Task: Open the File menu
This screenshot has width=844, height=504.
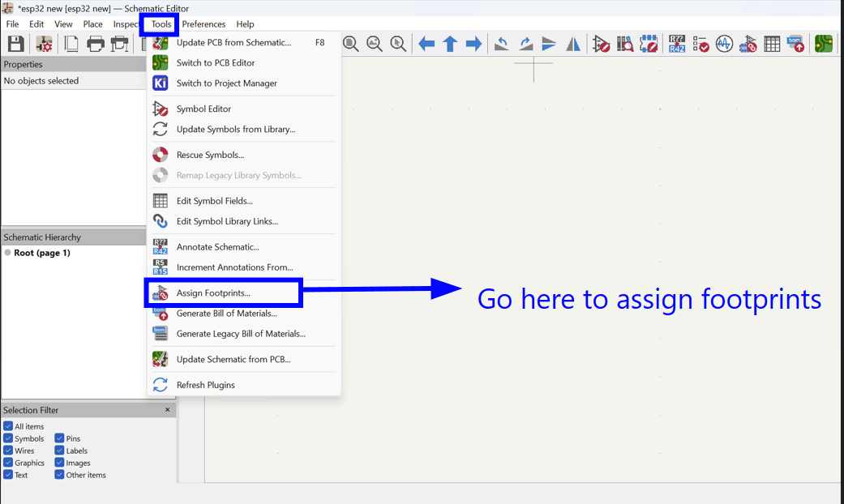Action: point(12,24)
